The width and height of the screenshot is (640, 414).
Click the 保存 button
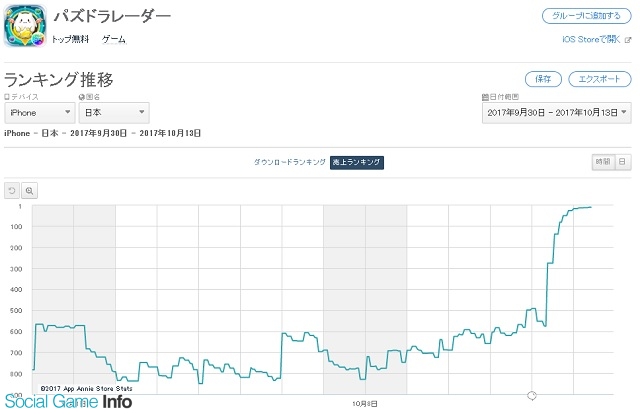[x=543, y=79]
